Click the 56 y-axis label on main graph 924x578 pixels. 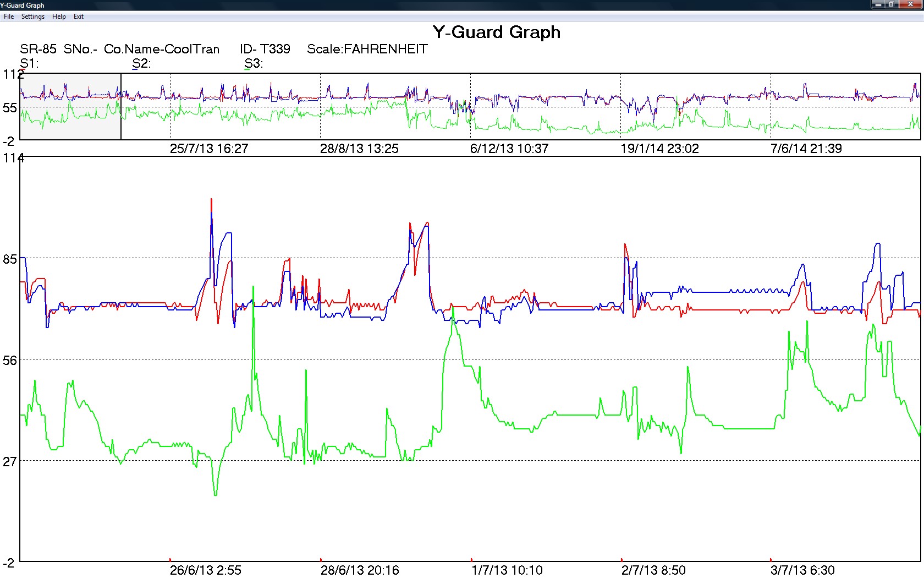point(10,361)
